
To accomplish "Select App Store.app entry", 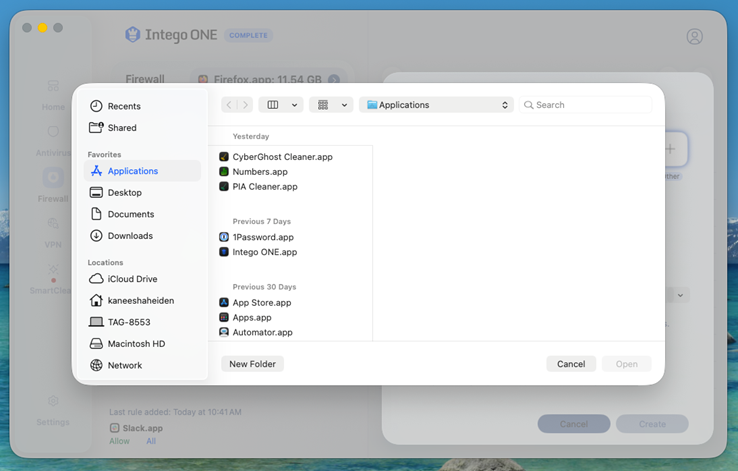I will click(x=255, y=303).
